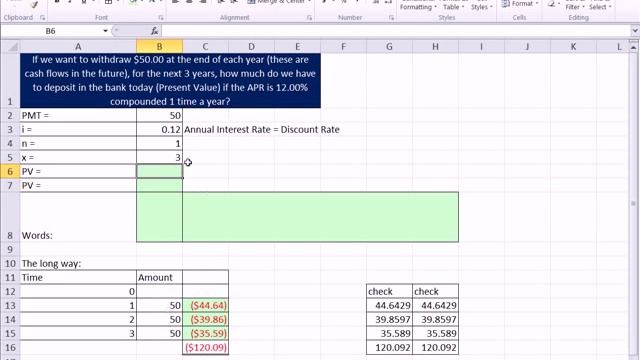Select the x value cell showing 3

coord(159,158)
